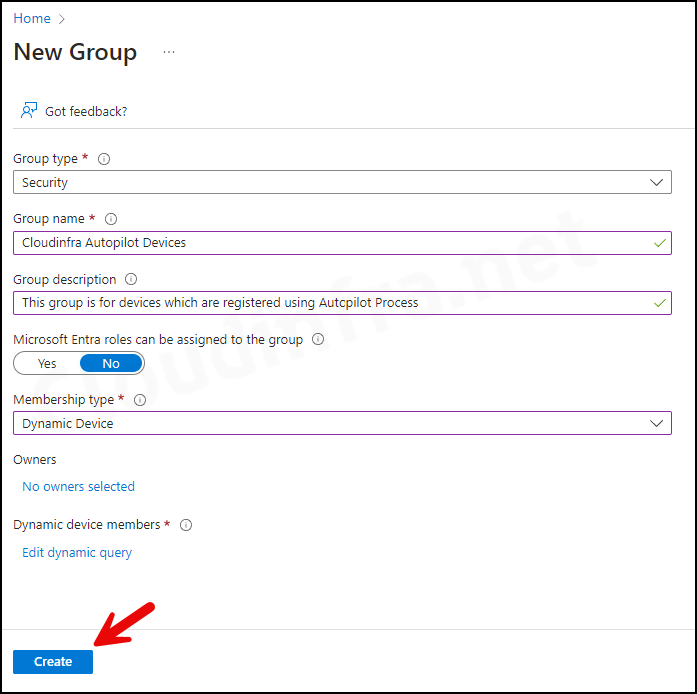Open Membership type dropdown showing Dynamic Device
This screenshot has width=697, height=694.
(x=342, y=423)
